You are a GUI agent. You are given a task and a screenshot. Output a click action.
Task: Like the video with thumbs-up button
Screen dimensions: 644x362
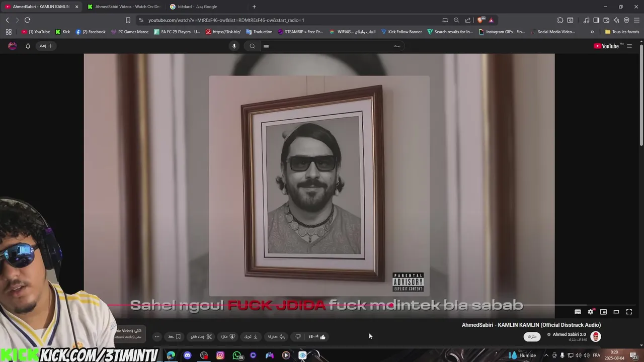317,337
